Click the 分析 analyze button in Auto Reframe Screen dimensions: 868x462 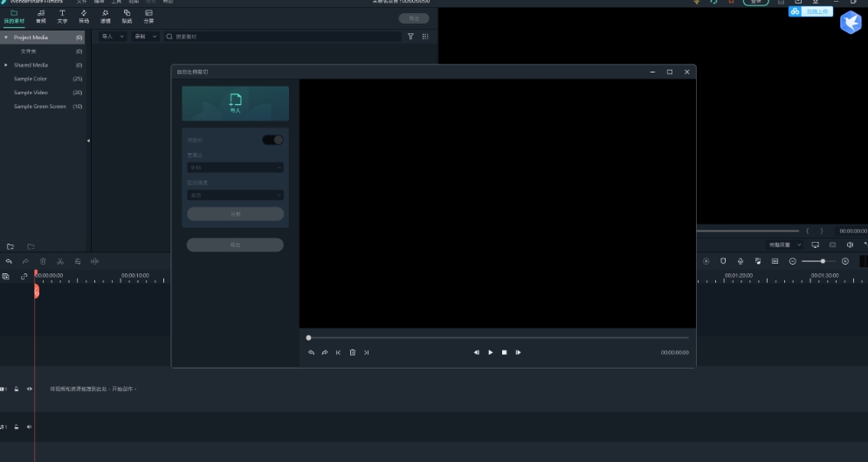pos(235,214)
